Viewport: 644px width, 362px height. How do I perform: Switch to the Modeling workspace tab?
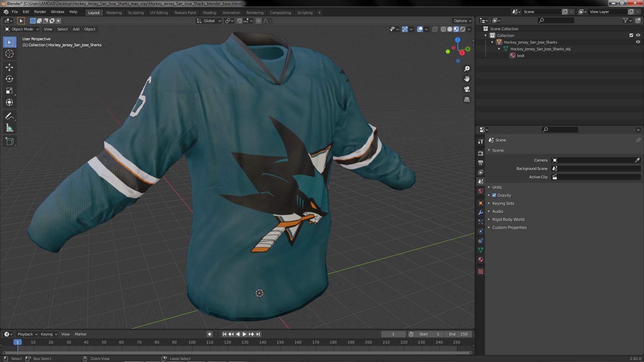coord(114,12)
